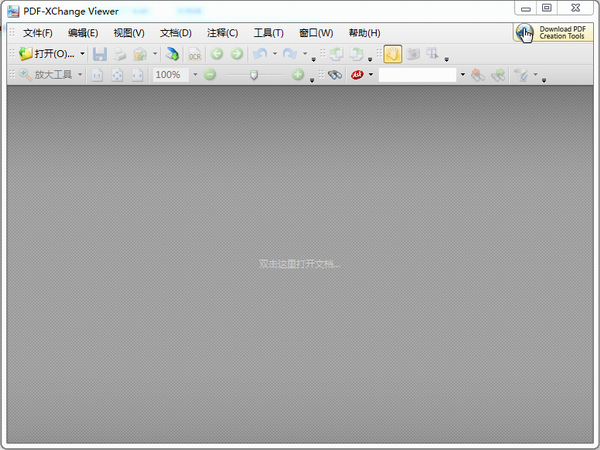Click the print icon
The height and width of the screenshot is (450, 600).
point(119,54)
